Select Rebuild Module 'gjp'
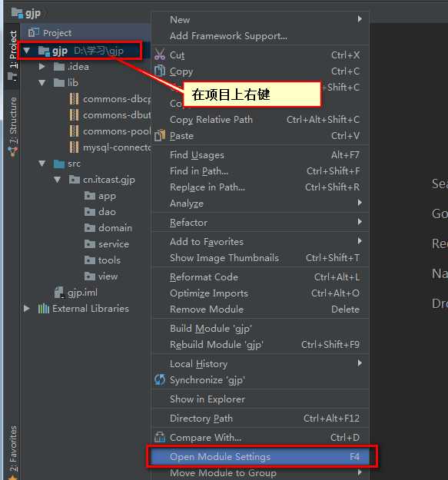 point(261,345)
